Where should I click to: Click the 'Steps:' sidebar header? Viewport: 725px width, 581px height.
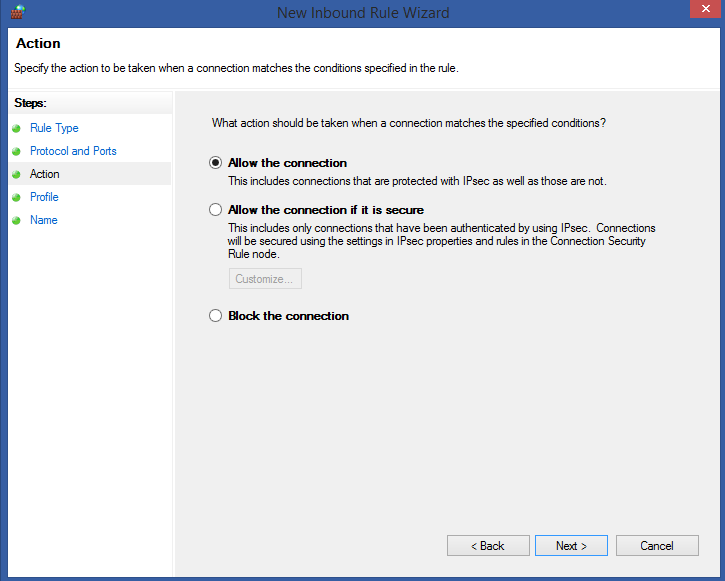[31, 103]
